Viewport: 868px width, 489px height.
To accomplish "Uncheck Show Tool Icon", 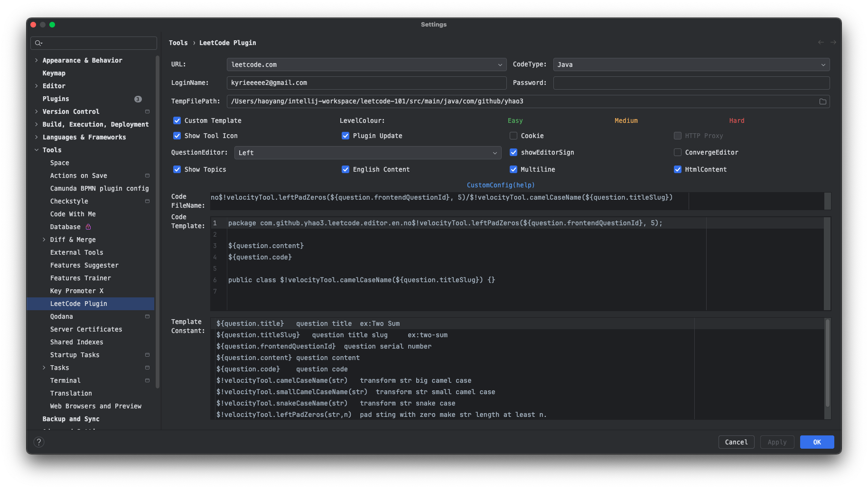I will [177, 136].
